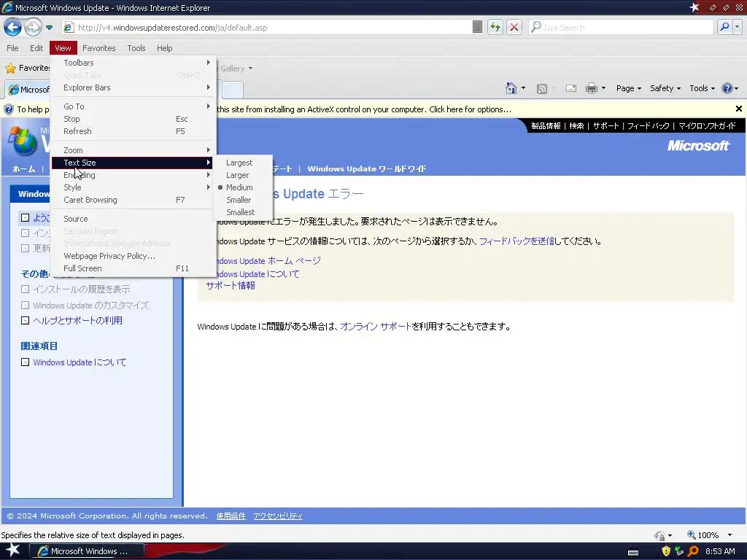Open the Page command bar dropdown
747x560 pixels.
[x=628, y=88]
